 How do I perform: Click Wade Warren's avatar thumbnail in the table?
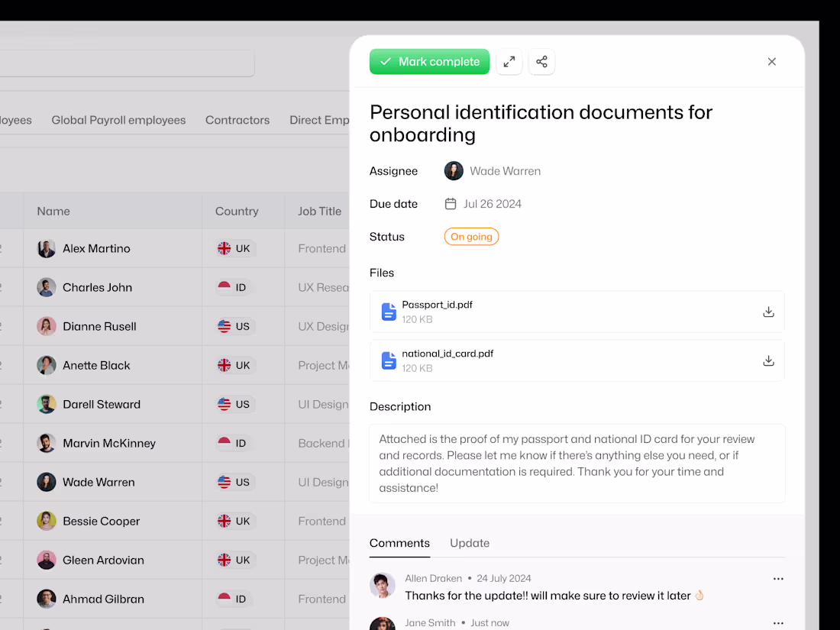(x=46, y=482)
